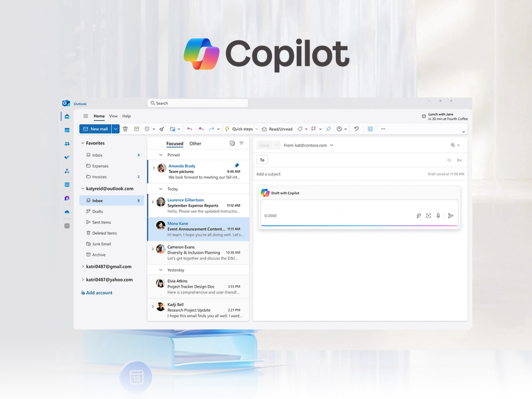Viewport: 532px width, 399px height.
Task: Click the Read/Unread button
Action: coord(277,129)
